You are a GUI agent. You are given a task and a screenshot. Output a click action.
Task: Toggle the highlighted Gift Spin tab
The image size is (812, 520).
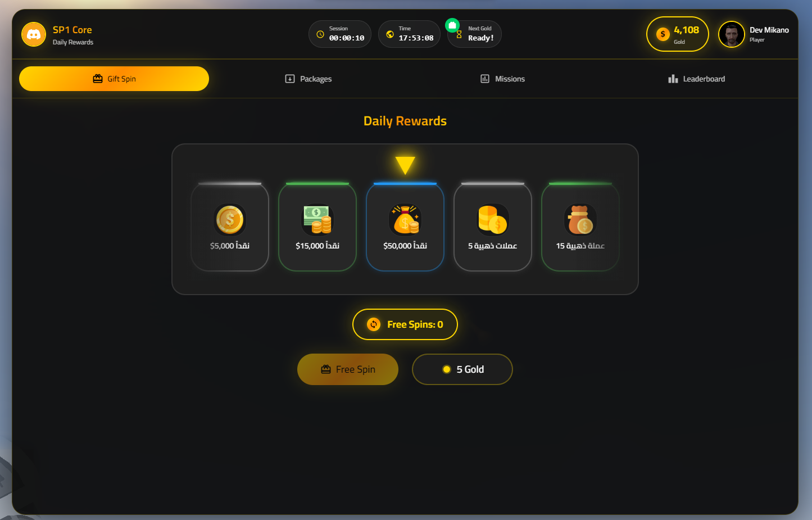(114, 79)
